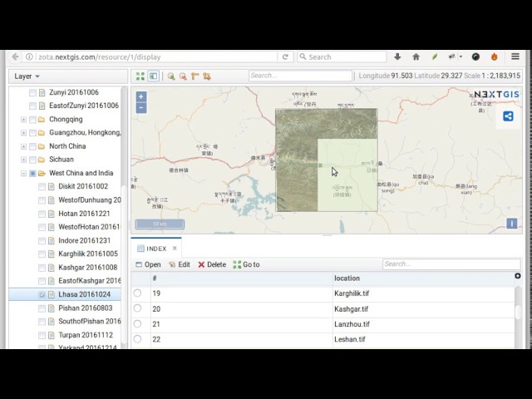Click the Chongqing folder icon
This screenshot has width=532, height=399.
point(42,120)
